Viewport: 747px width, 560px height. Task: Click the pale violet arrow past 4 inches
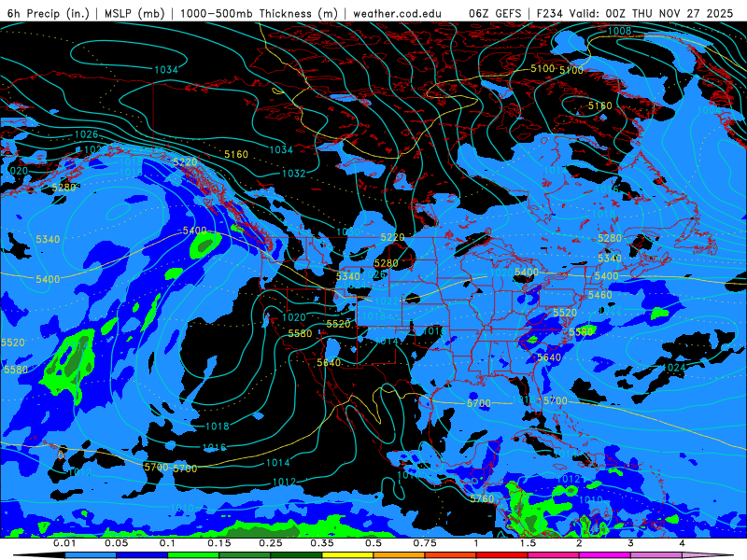(709, 555)
